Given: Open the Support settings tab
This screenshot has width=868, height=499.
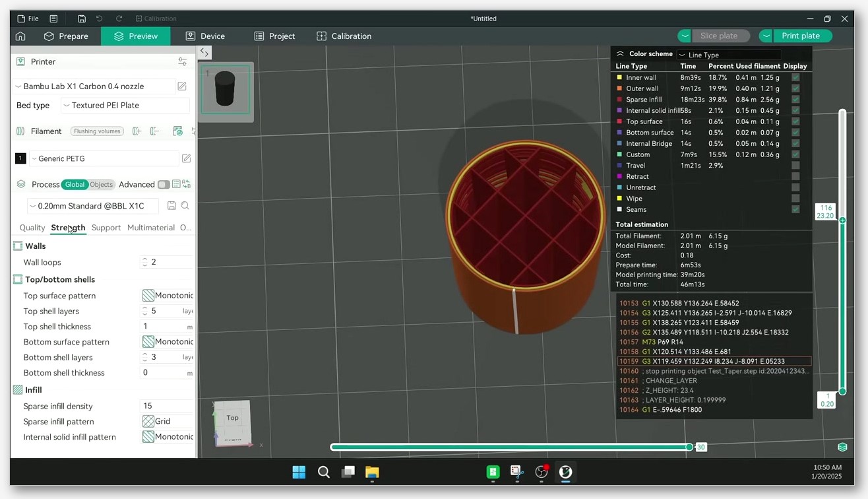Looking at the screenshot, I should click(106, 228).
